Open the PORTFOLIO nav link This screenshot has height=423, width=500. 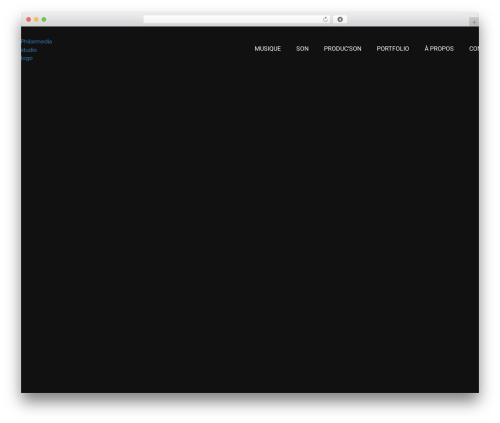point(393,49)
